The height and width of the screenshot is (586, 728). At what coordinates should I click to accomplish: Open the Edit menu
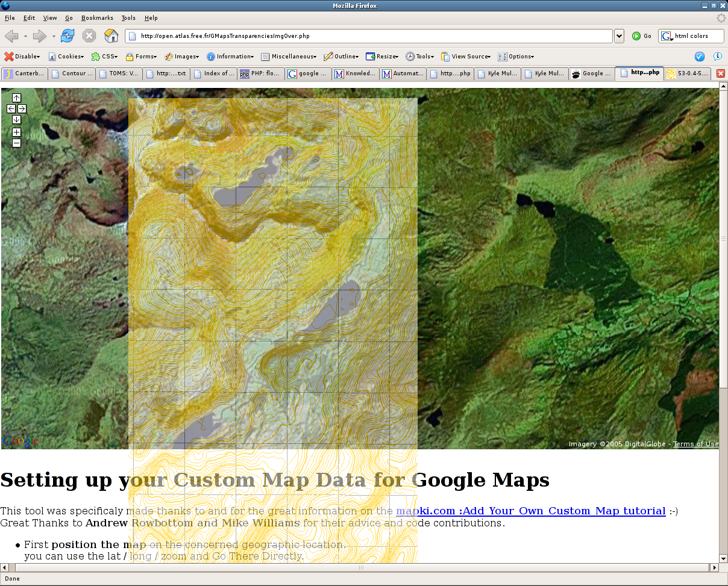30,18
